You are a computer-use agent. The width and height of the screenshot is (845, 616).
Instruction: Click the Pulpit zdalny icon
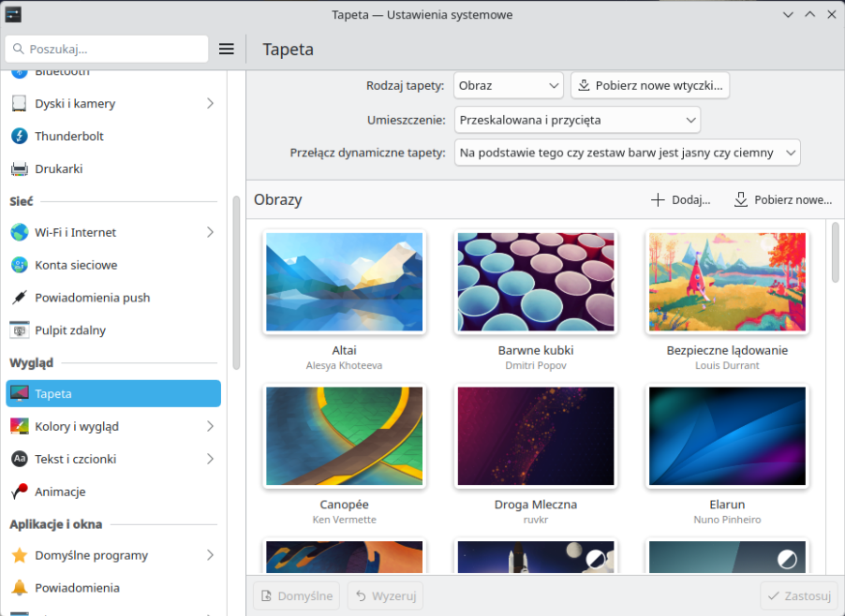[20, 330]
